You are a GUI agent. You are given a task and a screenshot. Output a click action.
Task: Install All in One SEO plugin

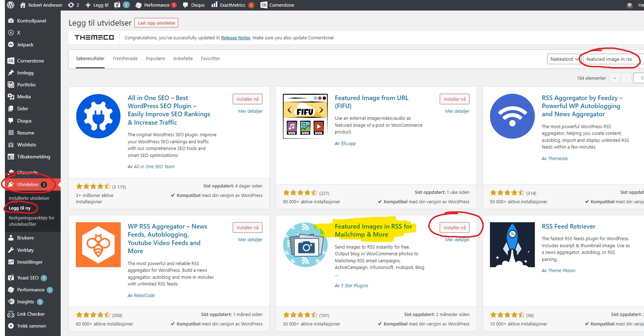pyautogui.click(x=247, y=99)
